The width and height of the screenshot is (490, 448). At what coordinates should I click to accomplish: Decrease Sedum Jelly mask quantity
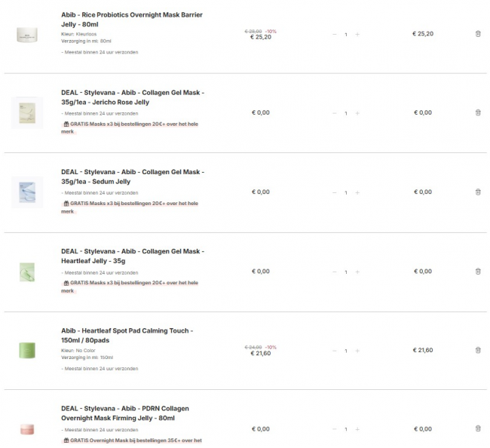click(335, 192)
